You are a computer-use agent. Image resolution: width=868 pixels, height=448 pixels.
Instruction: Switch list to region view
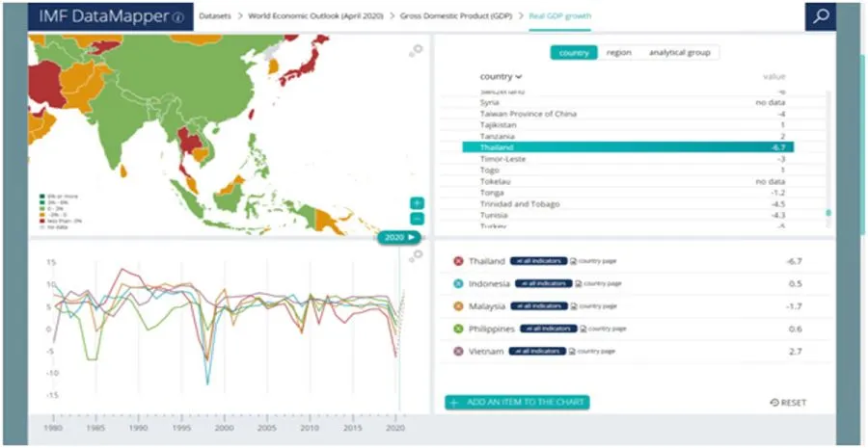(619, 53)
